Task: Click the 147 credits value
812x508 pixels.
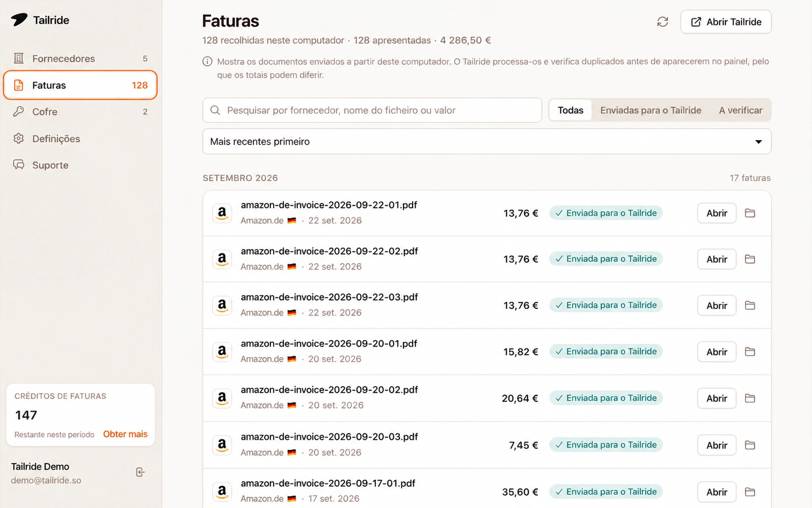Action: tap(26, 415)
